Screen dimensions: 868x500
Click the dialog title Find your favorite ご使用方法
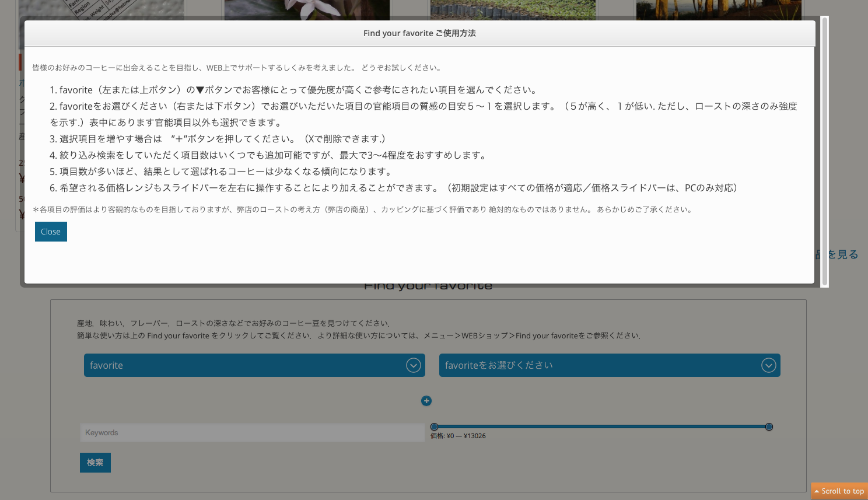click(x=419, y=33)
